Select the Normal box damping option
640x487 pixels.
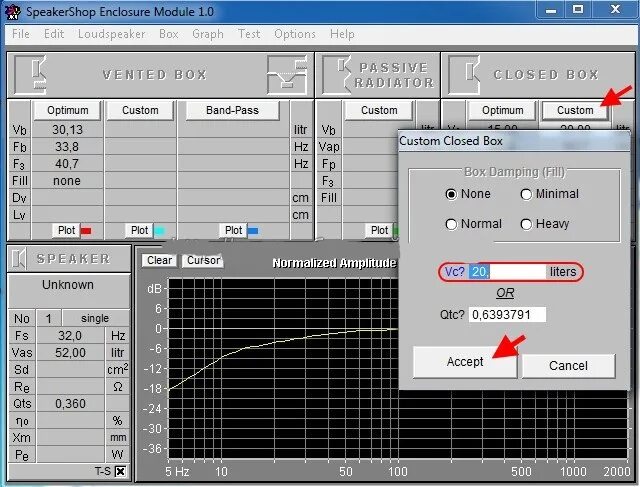(x=451, y=224)
